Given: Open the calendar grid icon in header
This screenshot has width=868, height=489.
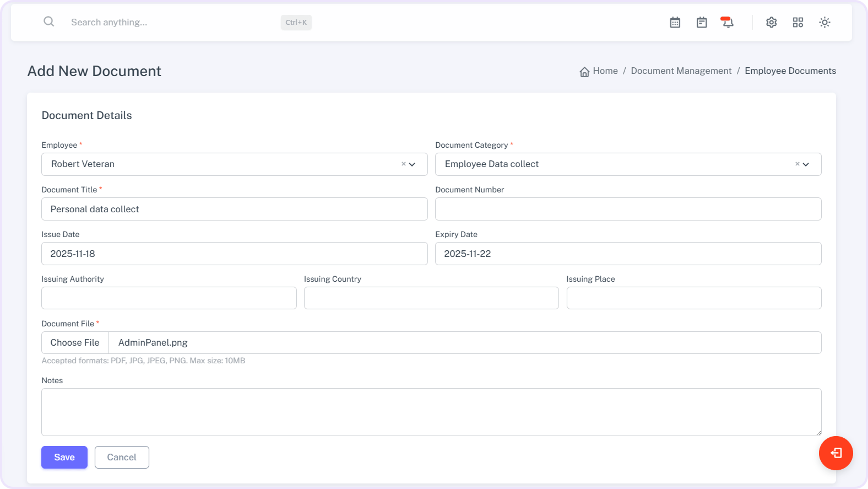Looking at the screenshot, I should 675,23.
